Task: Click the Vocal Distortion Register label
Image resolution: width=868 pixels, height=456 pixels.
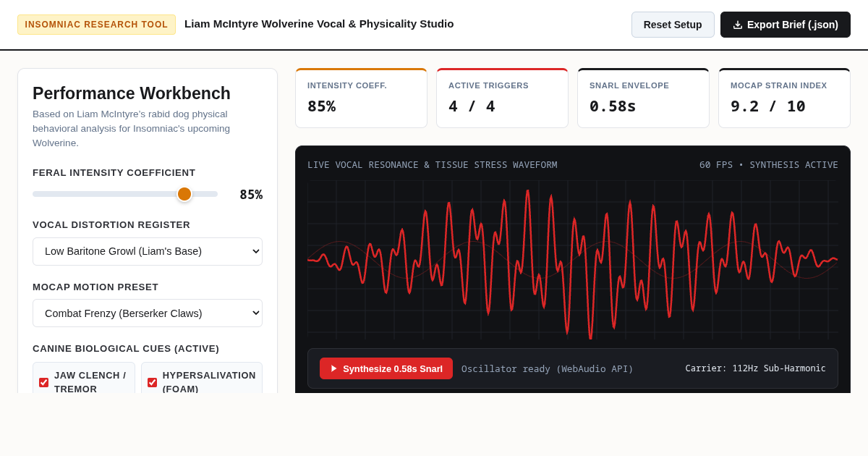Action: click(x=111, y=225)
